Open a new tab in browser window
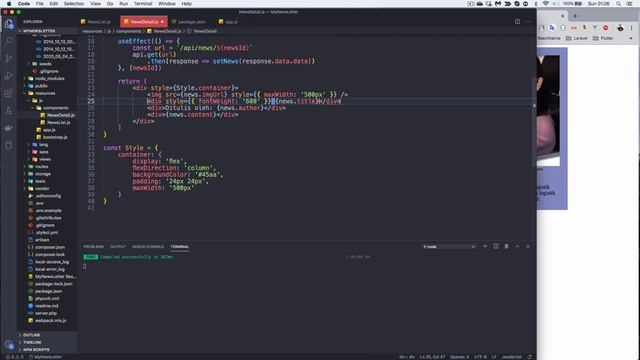 (575, 16)
